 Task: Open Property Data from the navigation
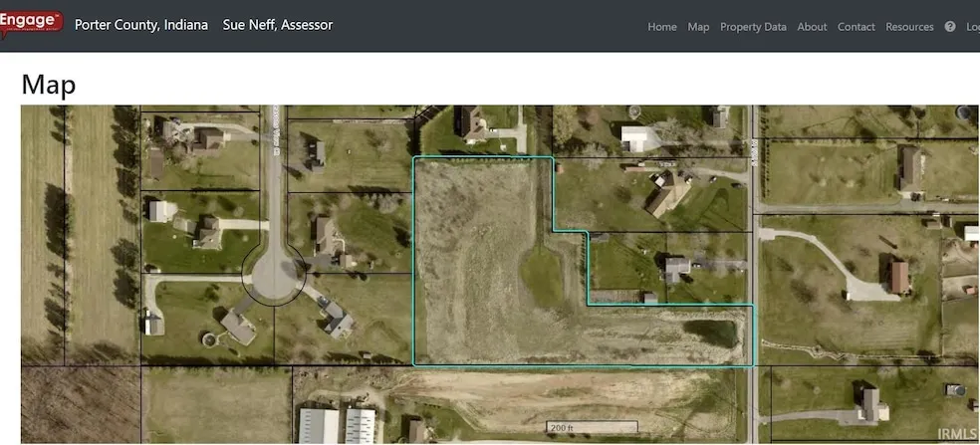[753, 27]
